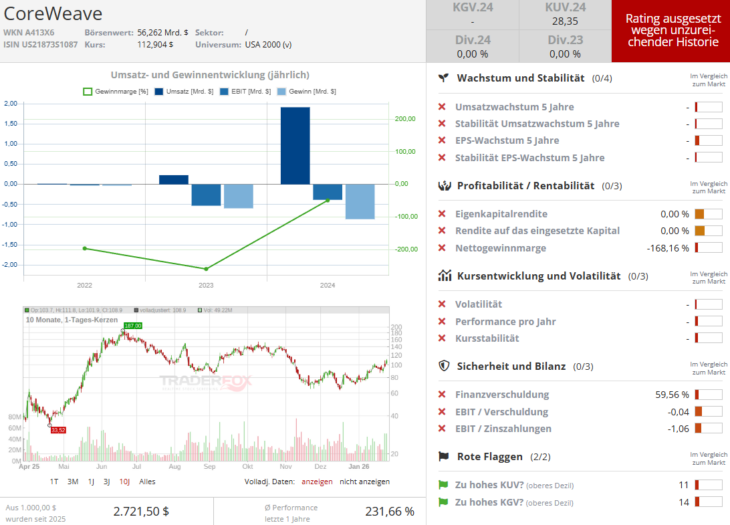Click the Nettogewinnmarge market comparison bar
Image resolution: width=730 pixels, height=525 pixels.
coord(708,248)
